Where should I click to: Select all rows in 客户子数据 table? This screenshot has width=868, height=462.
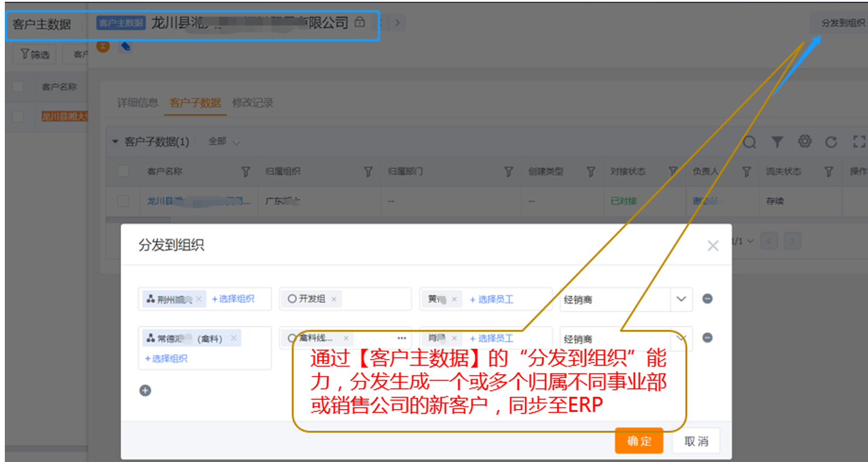(123, 171)
